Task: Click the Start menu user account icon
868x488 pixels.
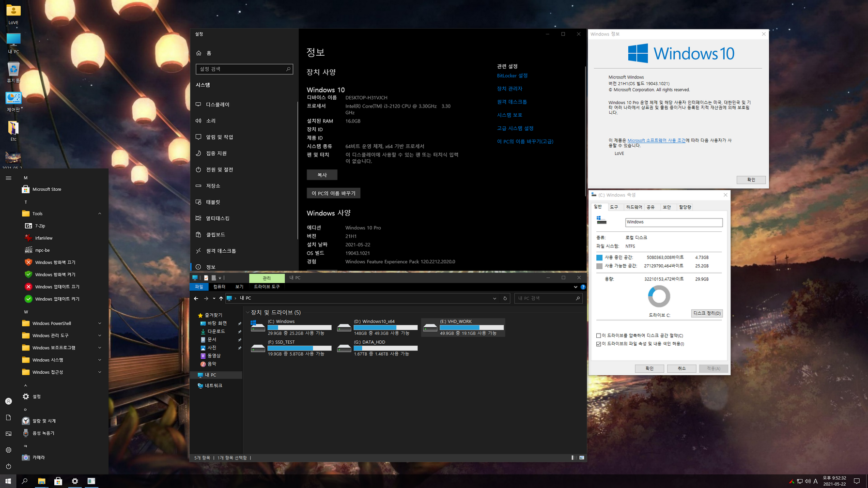Action: 8,401
